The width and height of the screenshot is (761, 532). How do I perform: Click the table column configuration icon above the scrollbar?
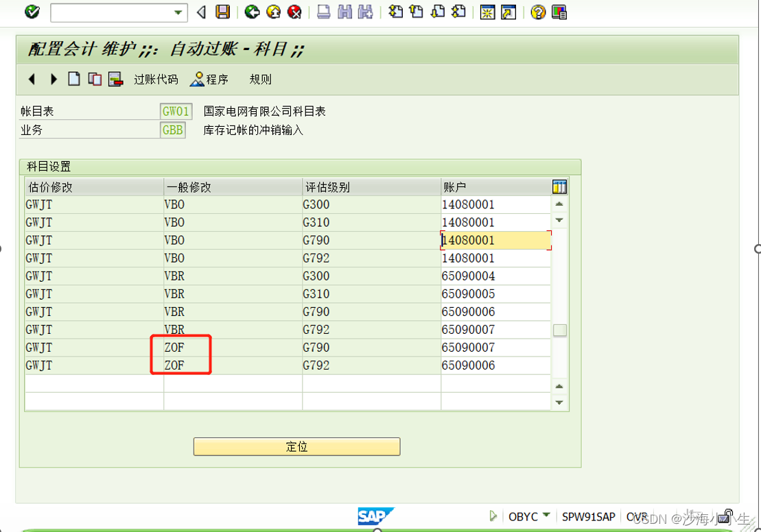tap(559, 186)
